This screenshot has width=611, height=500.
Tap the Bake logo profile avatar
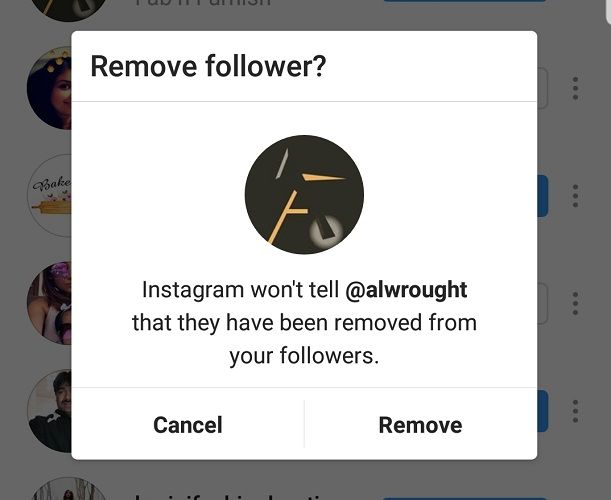point(49,196)
